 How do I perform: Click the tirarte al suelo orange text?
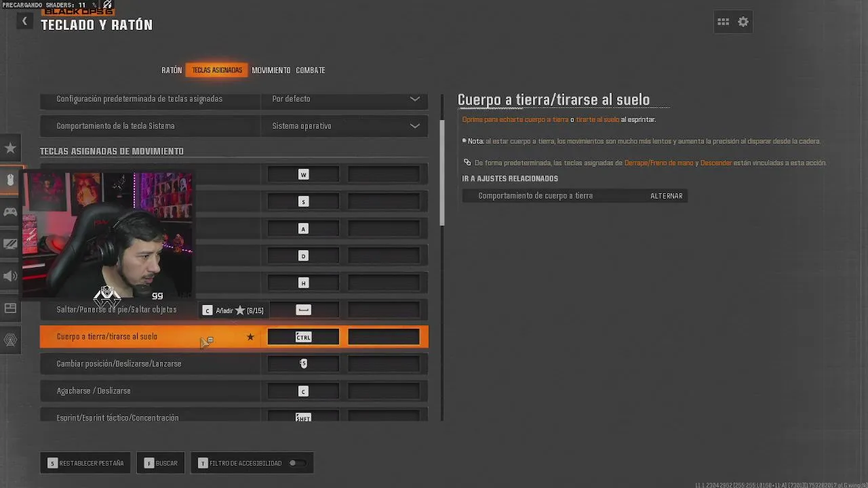(x=597, y=119)
